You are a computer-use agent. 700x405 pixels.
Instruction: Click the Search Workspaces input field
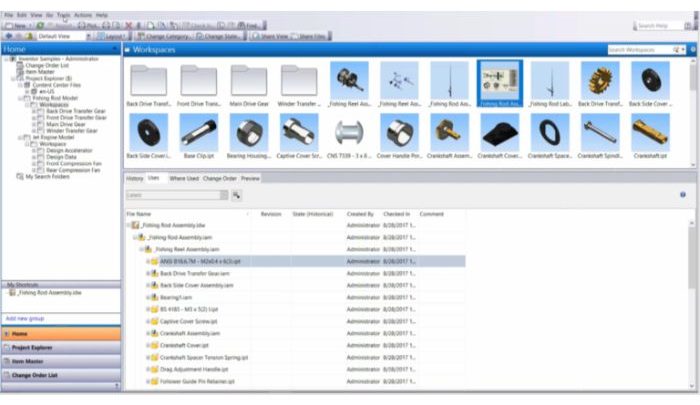pos(636,49)
